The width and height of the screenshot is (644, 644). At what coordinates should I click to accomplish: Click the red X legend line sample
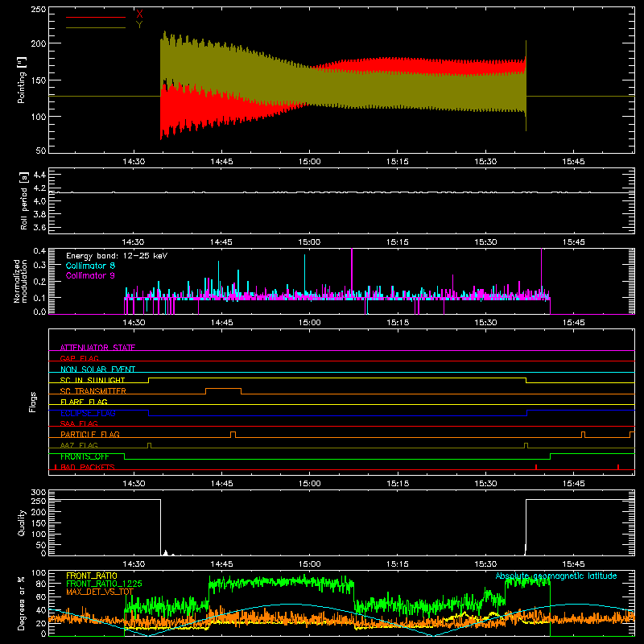click(95, 17)
